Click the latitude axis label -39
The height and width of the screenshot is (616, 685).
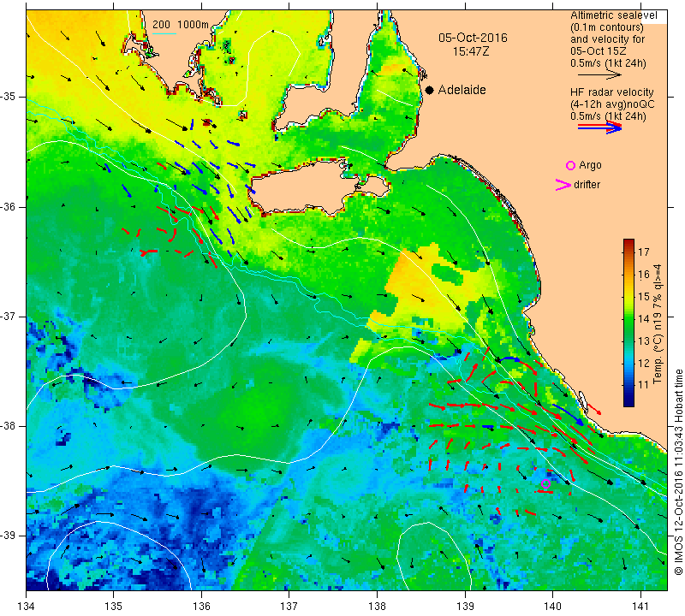(x=9, y=536)
